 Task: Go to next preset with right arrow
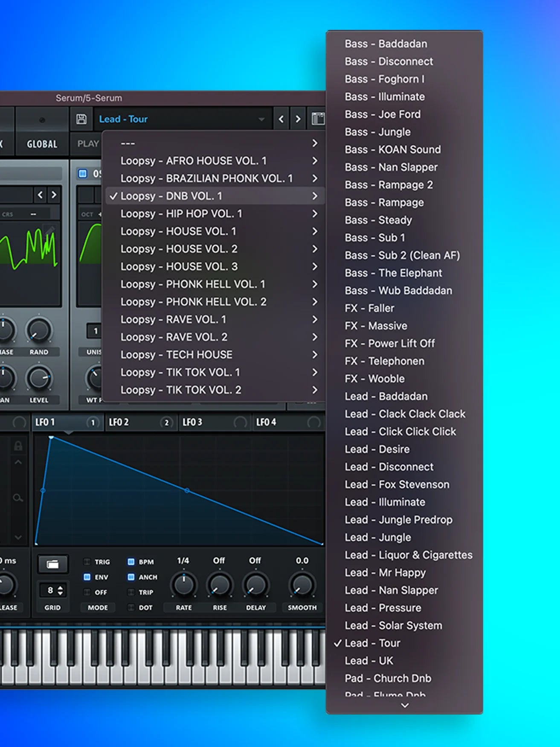click(x=298, y=119)
